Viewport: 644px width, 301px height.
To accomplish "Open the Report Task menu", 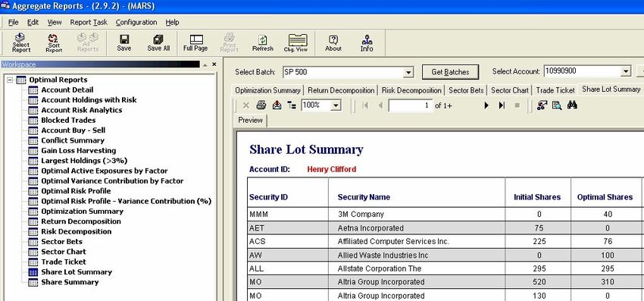I will tap(89, 22).
